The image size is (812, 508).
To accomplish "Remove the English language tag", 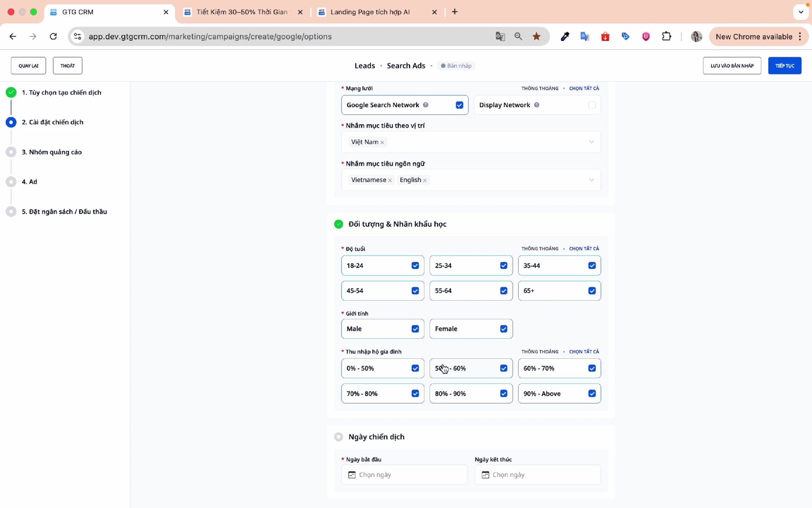I will (425, 180).
